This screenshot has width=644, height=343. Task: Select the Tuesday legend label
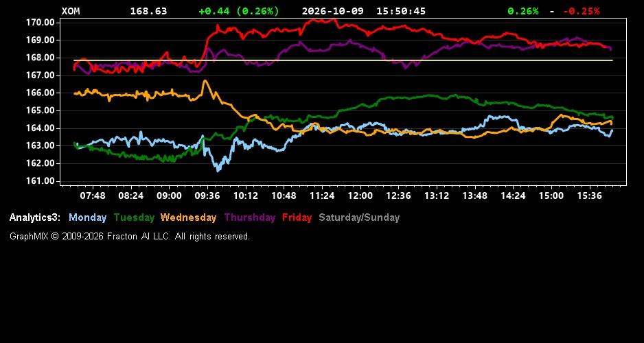tap(134, 218)
